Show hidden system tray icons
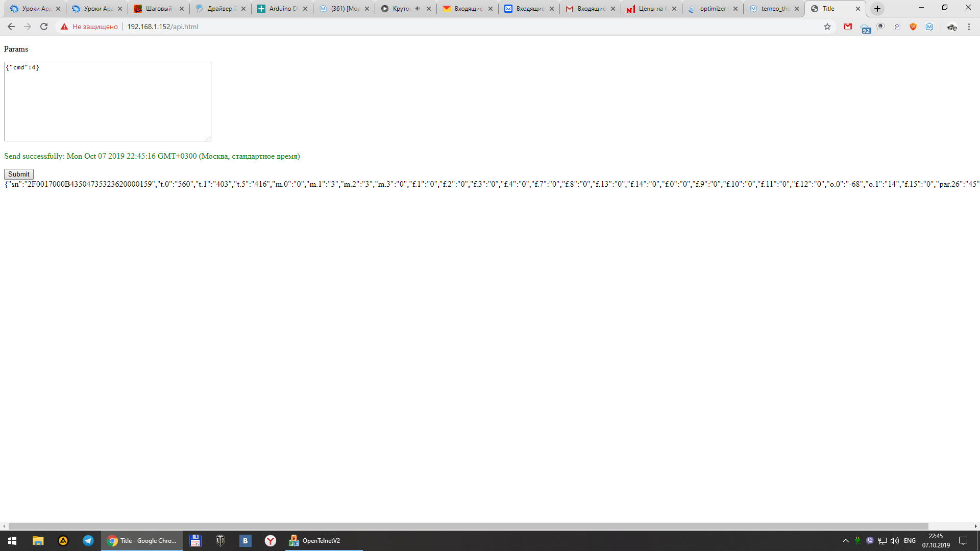The height and width of the screenshot is (551, 980). 845,541
